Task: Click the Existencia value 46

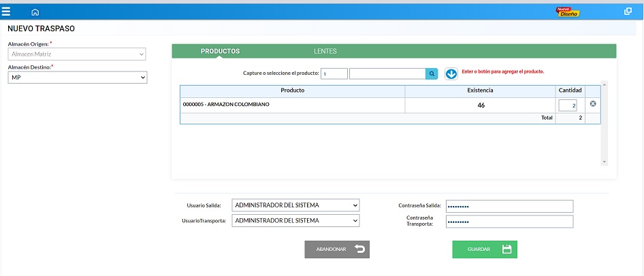Action: click(481, 105)
